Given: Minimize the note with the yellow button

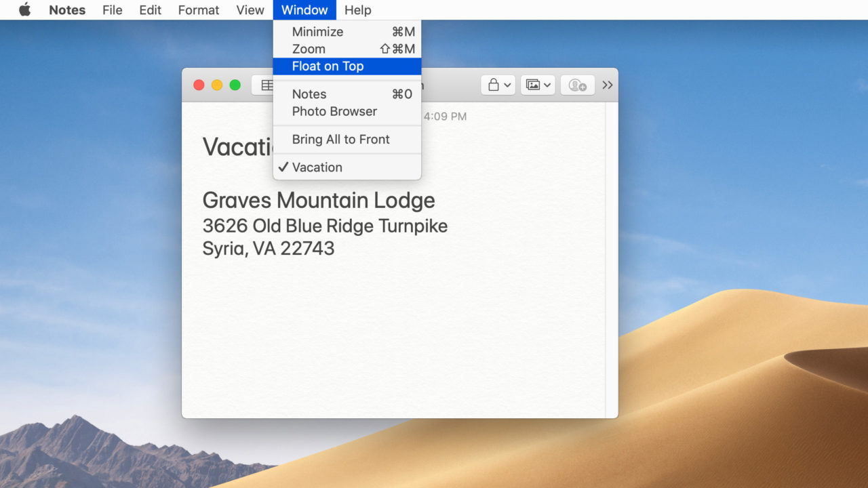Looking at the screenshot, I should (217, 85).
